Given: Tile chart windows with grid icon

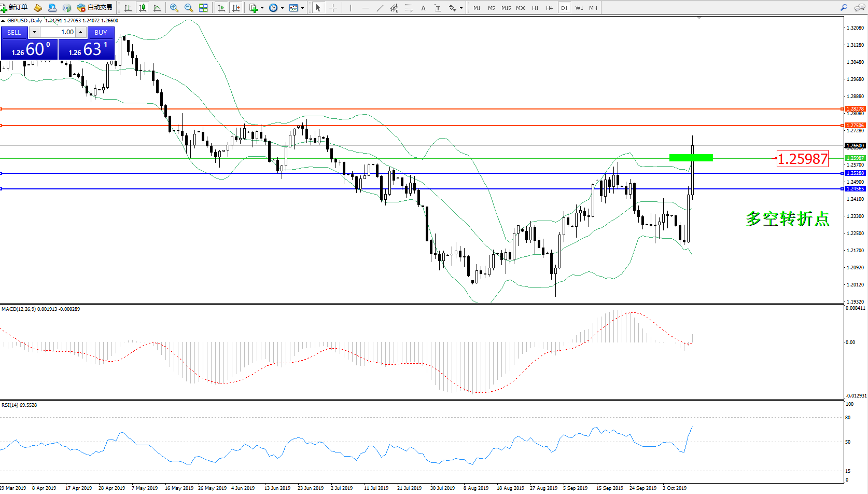Looking at the screenshot, I should [203, 8].
